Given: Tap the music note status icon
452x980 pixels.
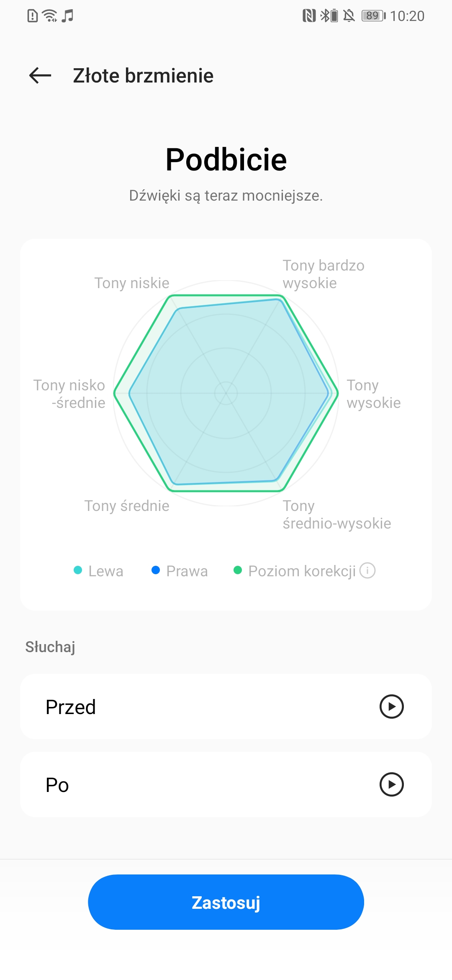Looking at the screenshot, I should click(x=67, y=16).
